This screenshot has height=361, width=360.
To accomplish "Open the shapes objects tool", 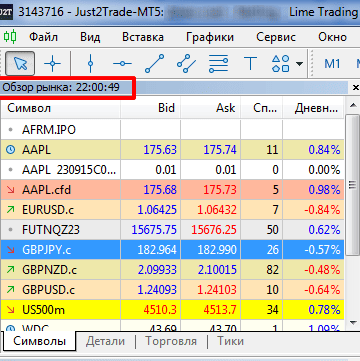I will click(281, 63).
